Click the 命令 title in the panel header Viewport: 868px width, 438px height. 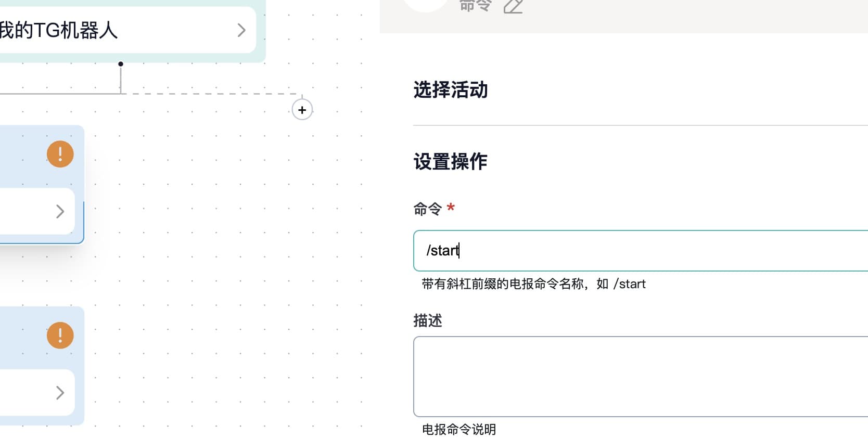tap(475, 5)
